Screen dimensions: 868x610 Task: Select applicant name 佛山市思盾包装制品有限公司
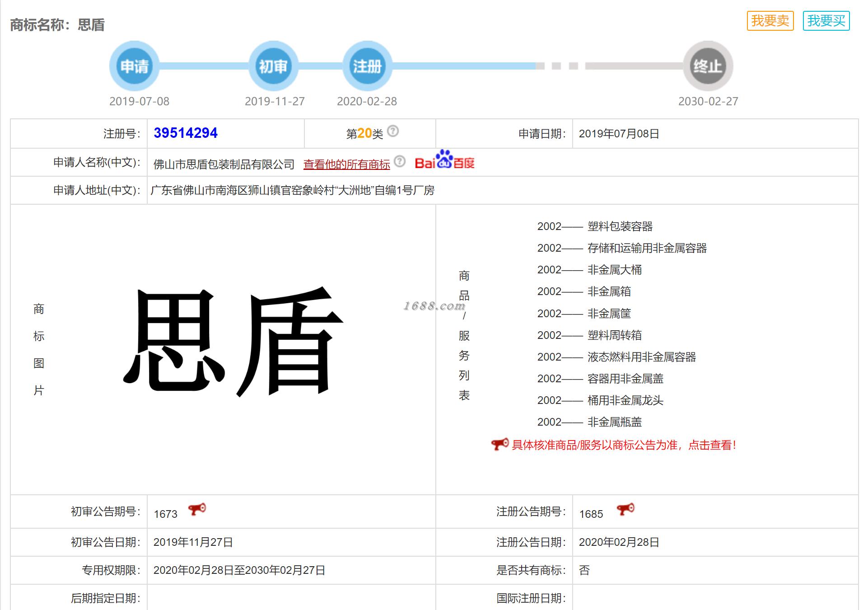coord(224,164)
